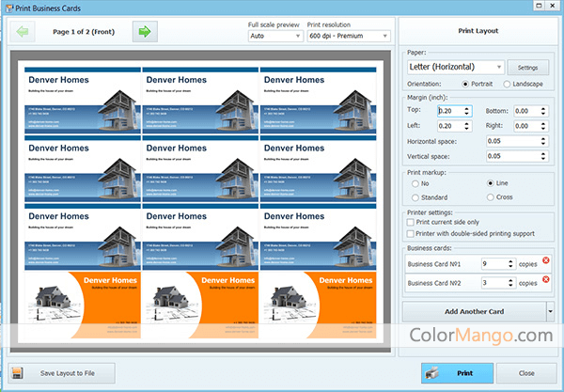This screenshot has width=564, height=392.
Task: Click the green next page arrow
Action: click(x=144, y=32)
